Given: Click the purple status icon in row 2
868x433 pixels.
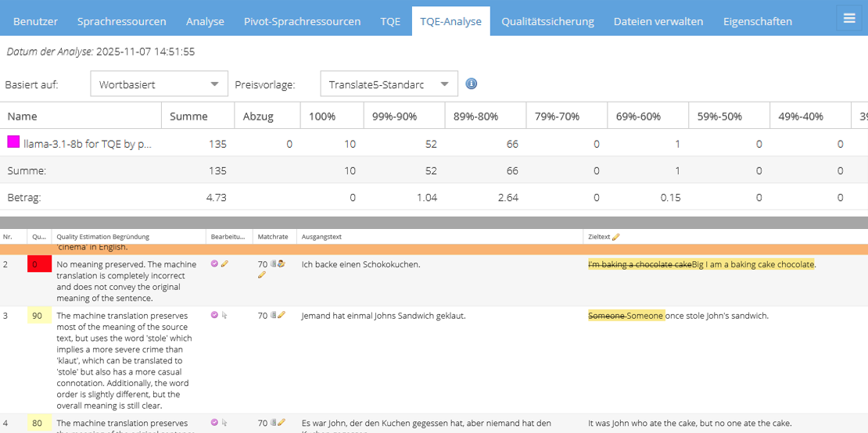Looking at the screenshot, I should [214, 264].
